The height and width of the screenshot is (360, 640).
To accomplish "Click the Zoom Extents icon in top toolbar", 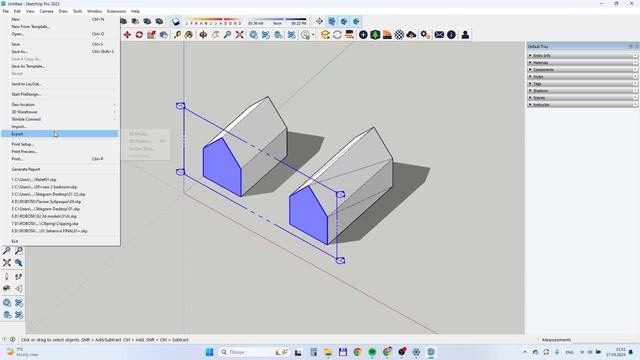I will click(x=240, y=35).
